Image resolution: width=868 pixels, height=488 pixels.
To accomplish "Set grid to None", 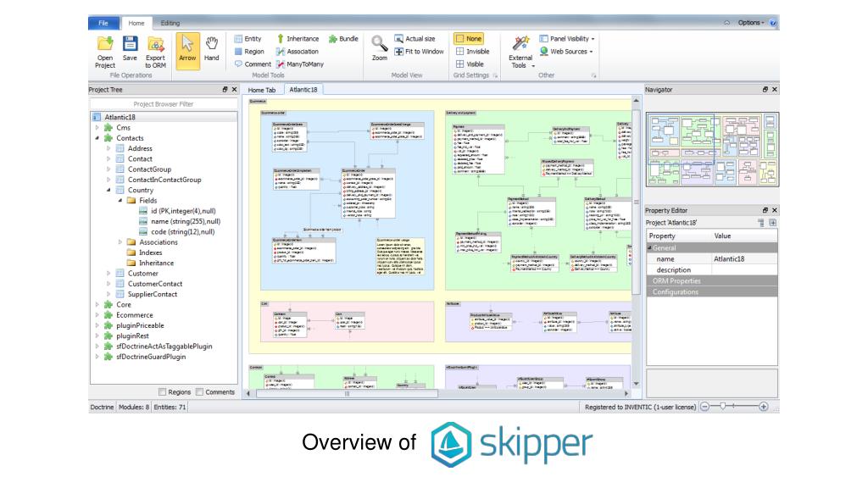I will pos(468,39).
